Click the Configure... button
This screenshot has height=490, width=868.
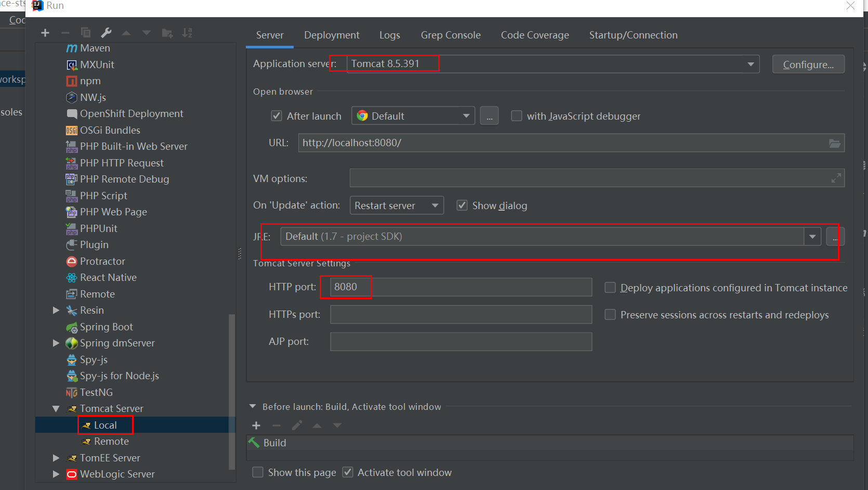[x=808, y=65]
